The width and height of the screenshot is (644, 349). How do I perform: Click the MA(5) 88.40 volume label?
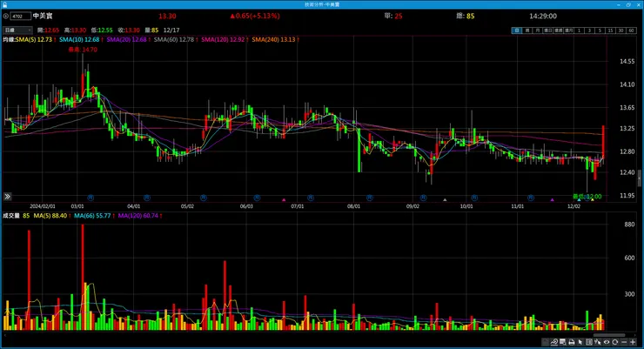[50, 216]
